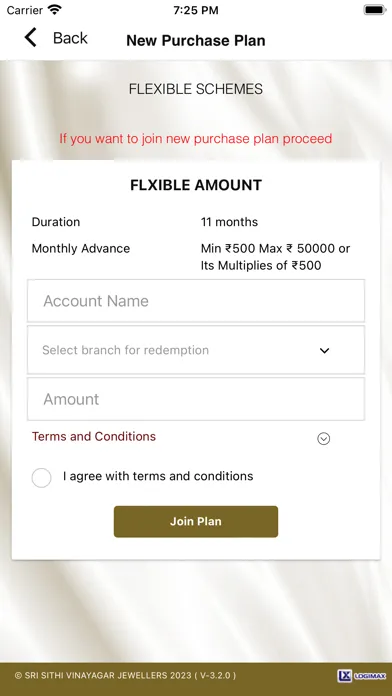Screen dimensions: 392x696
Task: Tap the 7:25 PM clock
Action: (x=196, y=10)
